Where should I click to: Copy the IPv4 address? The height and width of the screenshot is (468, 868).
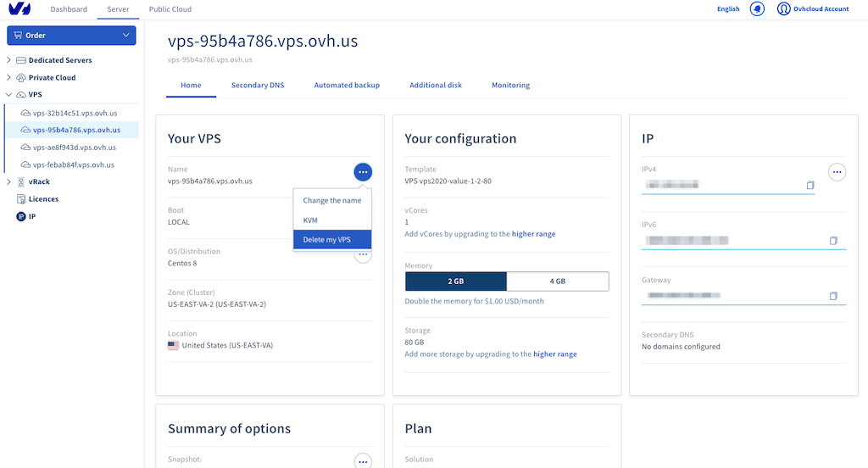(x=810, y=185)
